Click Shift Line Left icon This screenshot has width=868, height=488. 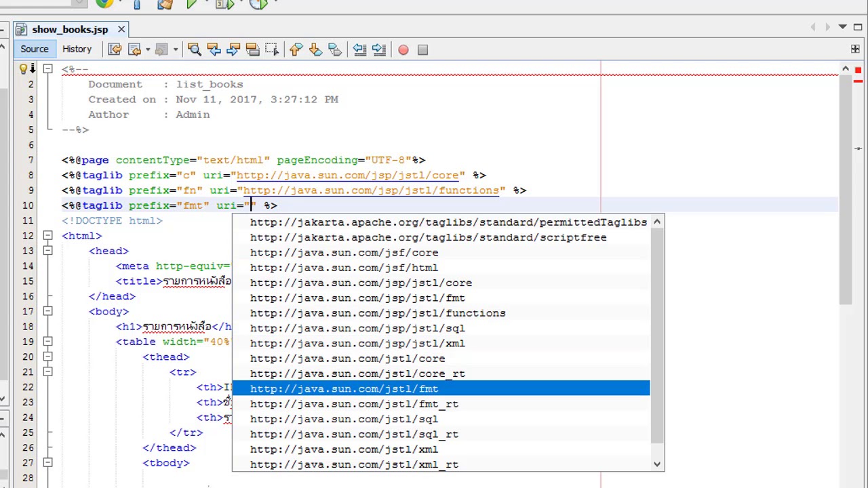click(x=359, y=49)
